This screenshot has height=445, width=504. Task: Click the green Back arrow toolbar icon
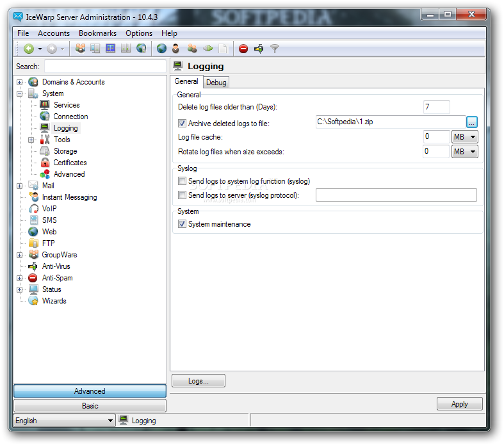29,49
